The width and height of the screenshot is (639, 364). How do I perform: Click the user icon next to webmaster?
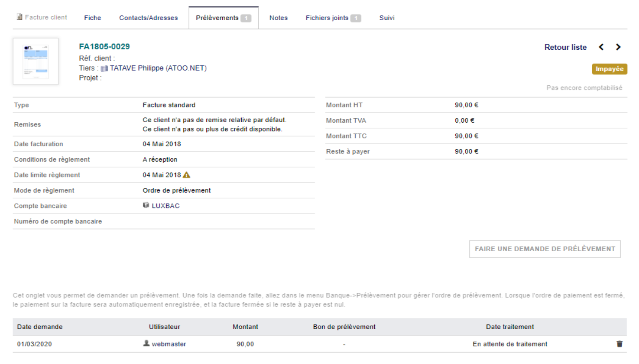pos(146,343)
